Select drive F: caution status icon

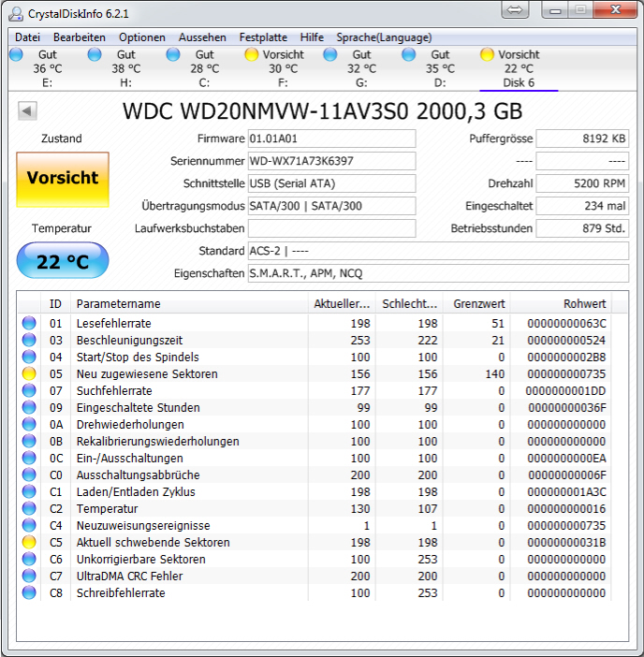click(x=252, y=54)
